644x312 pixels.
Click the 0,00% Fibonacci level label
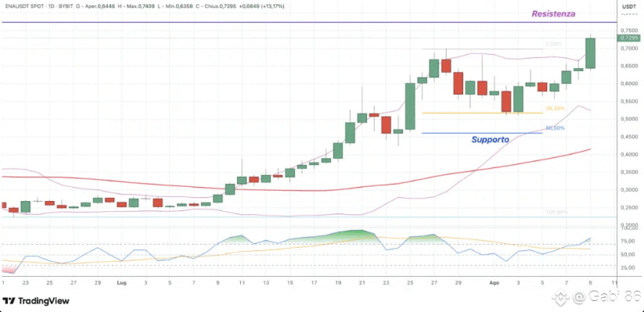(554, 44)
